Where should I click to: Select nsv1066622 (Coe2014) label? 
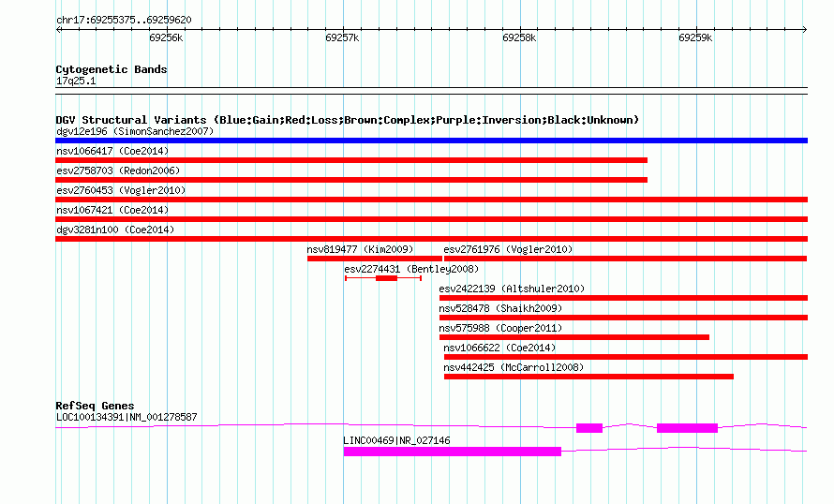click(x=499, y=348)
